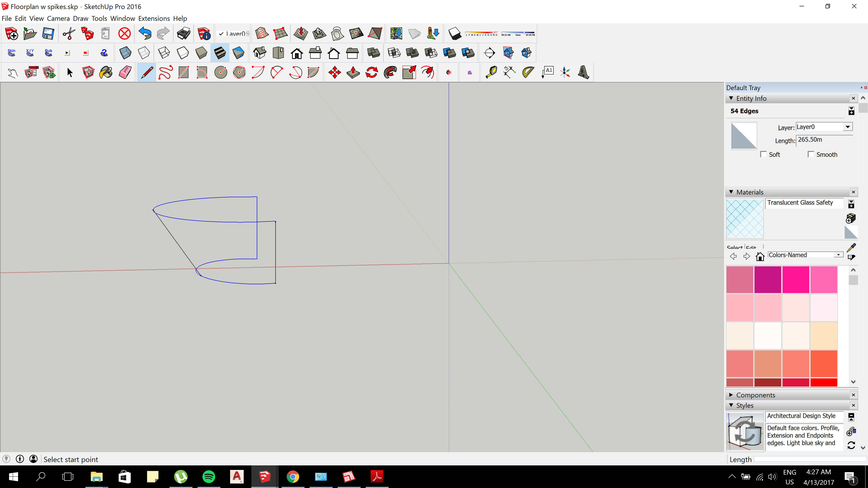Click the 3D Text tool
868x488 pixels.
(x=583, y=72)
